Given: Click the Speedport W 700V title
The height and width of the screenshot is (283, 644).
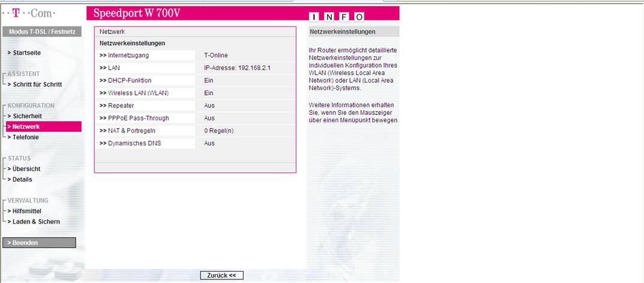Looking at the screenshot, I should (137, 13).
